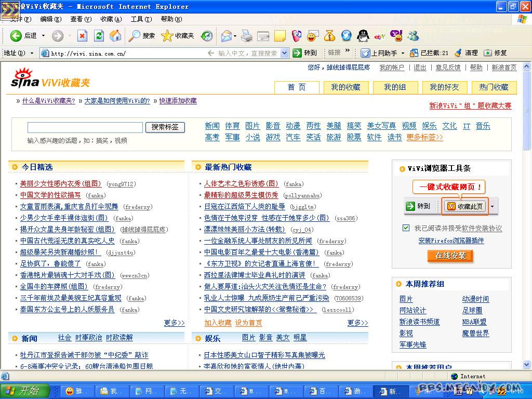This screenshot has height=399, width=532.
Task: Click the orange 在线安装 button
Action: click(450, 256)
